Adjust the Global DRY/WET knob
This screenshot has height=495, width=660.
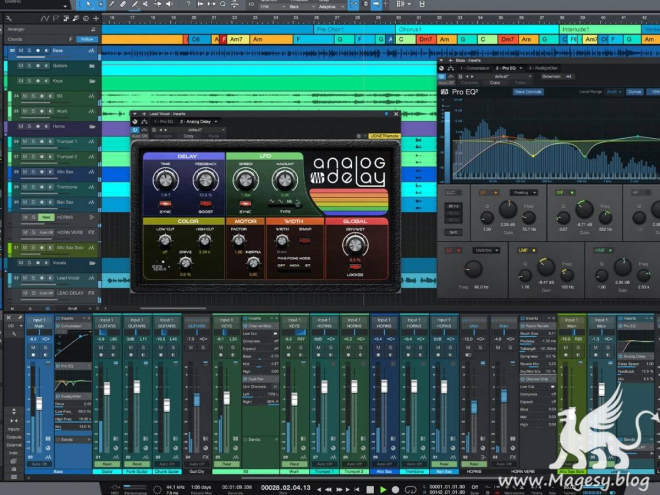[355, 245]
